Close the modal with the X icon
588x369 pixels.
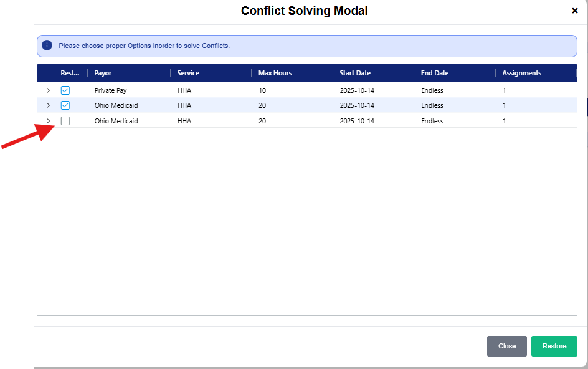point(574,11)
